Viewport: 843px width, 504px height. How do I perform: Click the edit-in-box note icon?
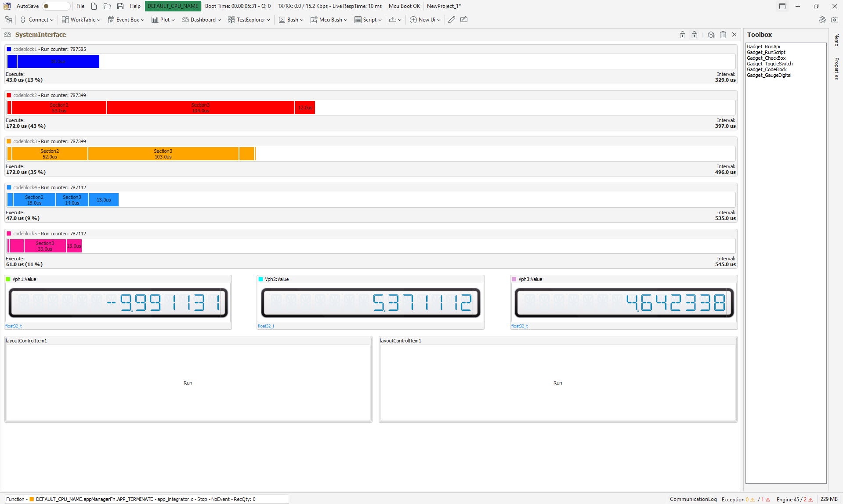point(464,20)
